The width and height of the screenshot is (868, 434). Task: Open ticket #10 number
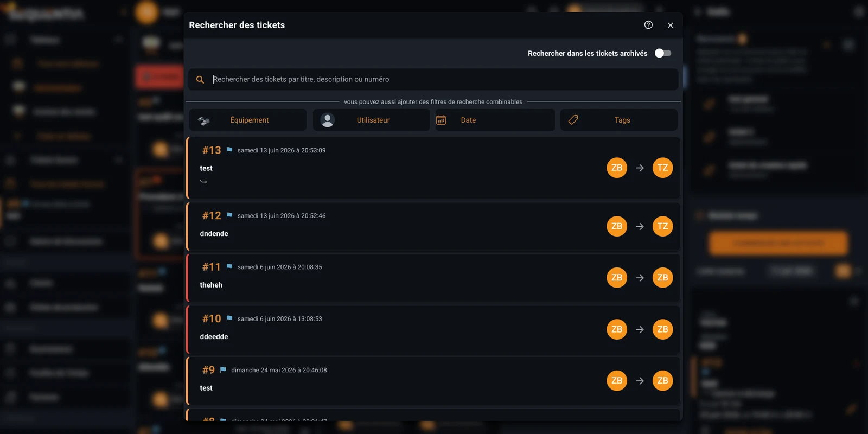212,318
